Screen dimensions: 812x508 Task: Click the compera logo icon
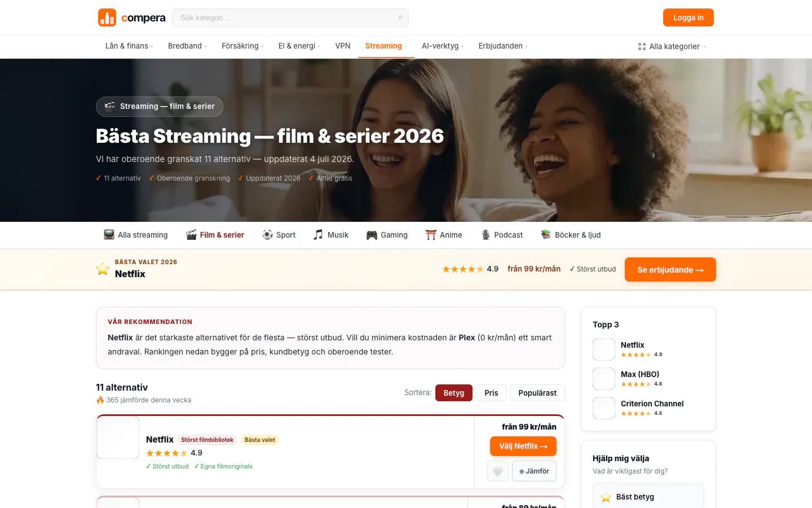107,17
